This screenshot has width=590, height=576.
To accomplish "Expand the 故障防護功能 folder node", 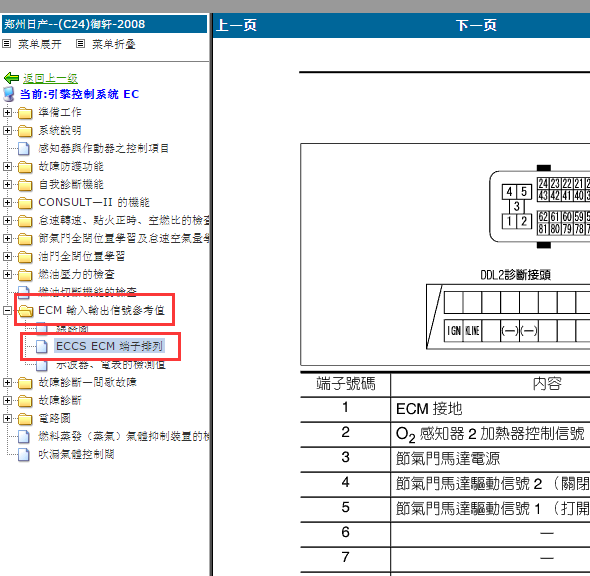I will (x=7, y=166).
